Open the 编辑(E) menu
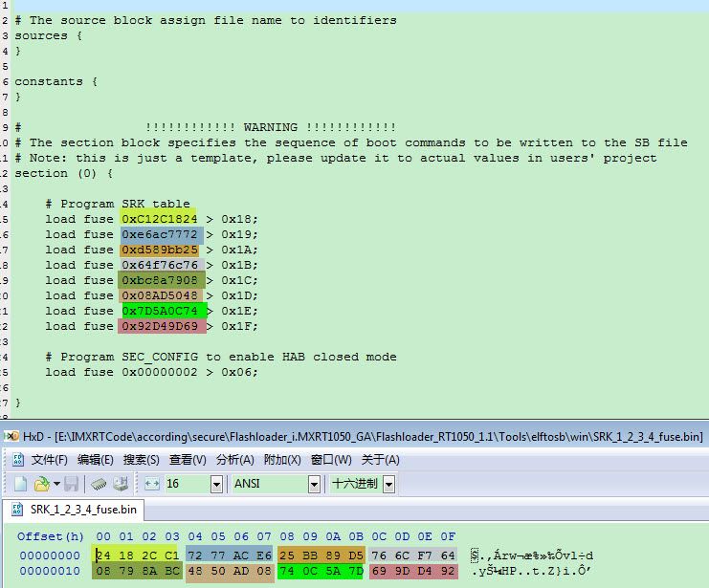 pyautogui.click(x=96, y=460)
